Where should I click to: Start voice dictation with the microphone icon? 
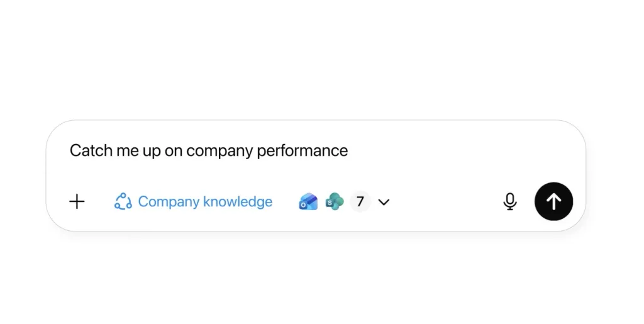(x=510, y=201)
